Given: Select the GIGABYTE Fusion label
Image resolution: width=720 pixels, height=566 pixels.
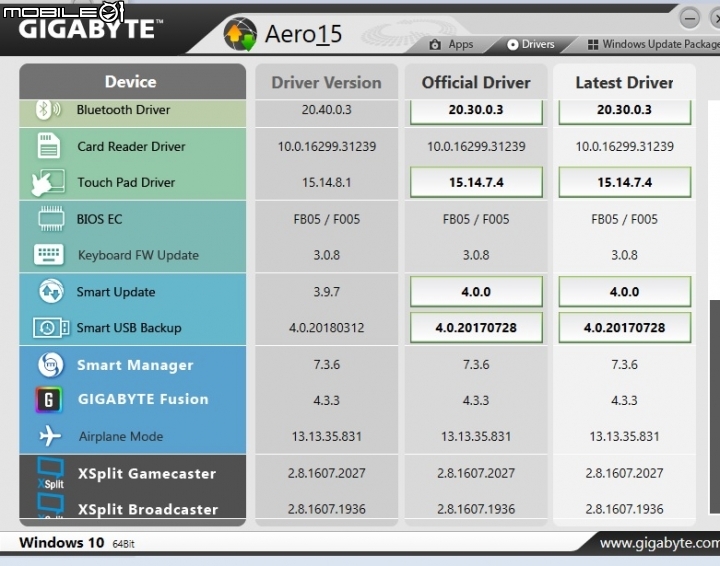Looking at the screenshot, I should pos(143,399).
